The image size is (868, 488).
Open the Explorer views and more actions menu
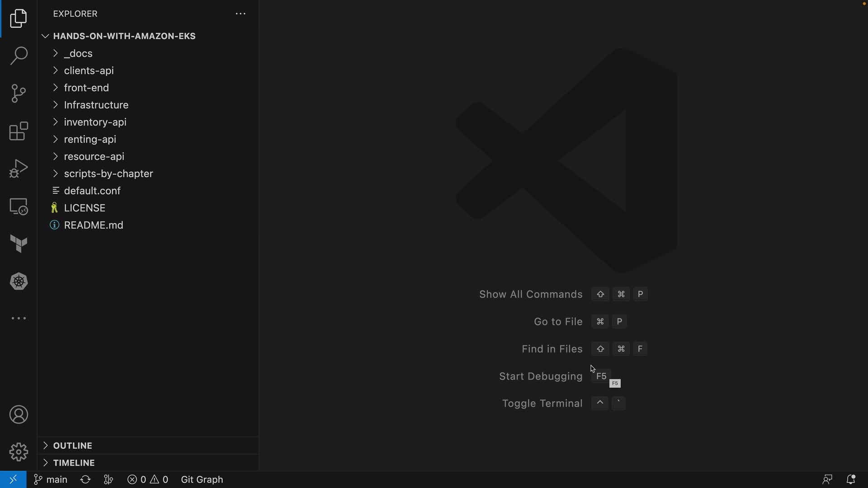click(x=241, y=14)
